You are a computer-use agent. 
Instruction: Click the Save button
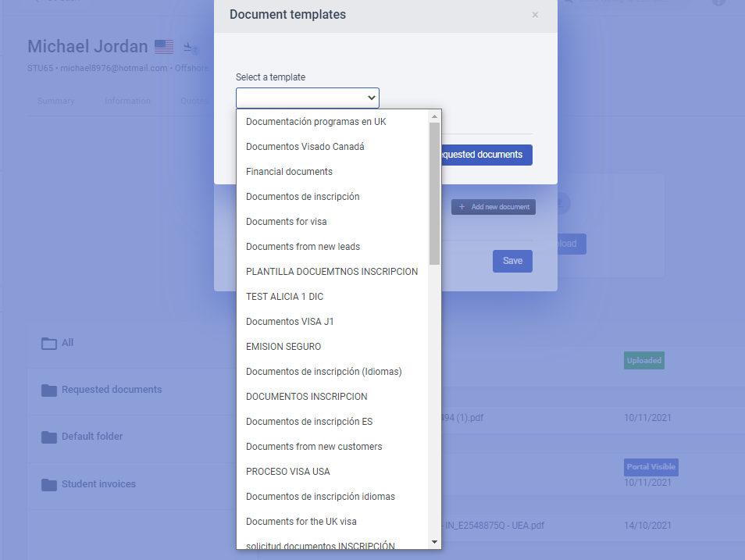coord(512,261)
